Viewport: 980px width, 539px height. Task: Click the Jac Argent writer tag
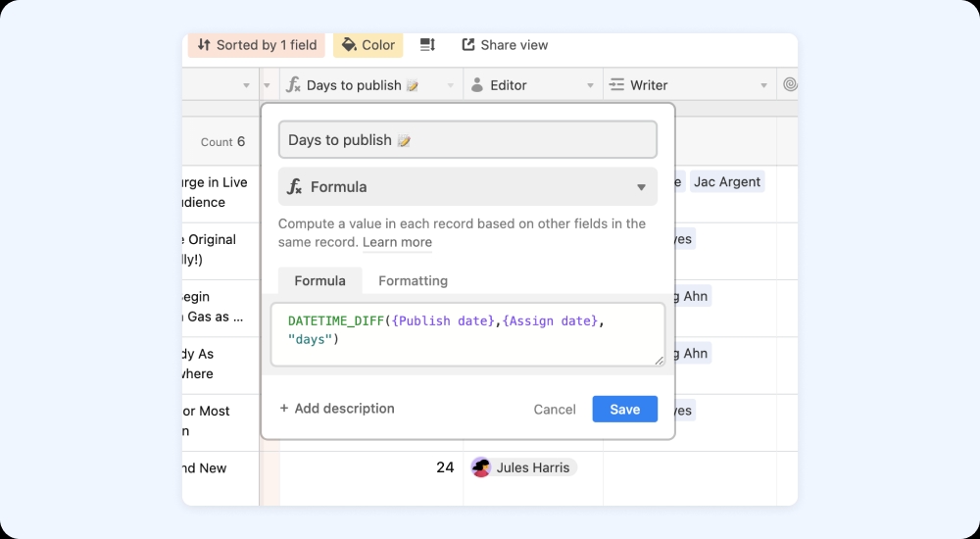point(727,182)
